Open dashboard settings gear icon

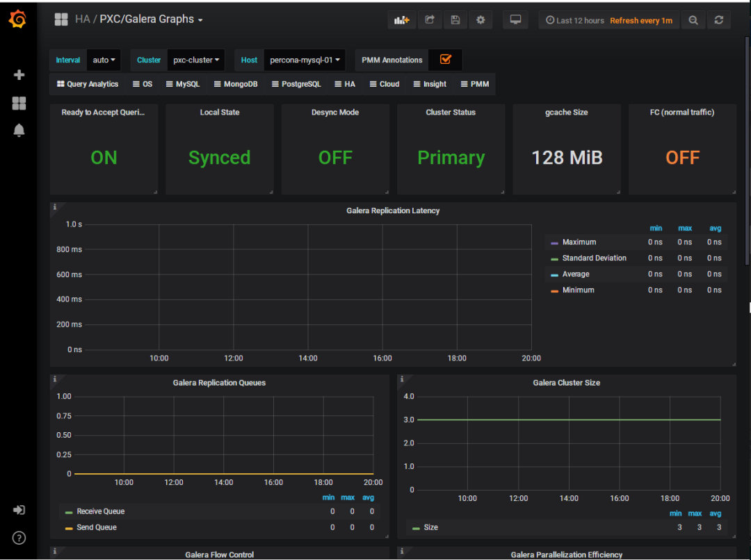(481, 20)
